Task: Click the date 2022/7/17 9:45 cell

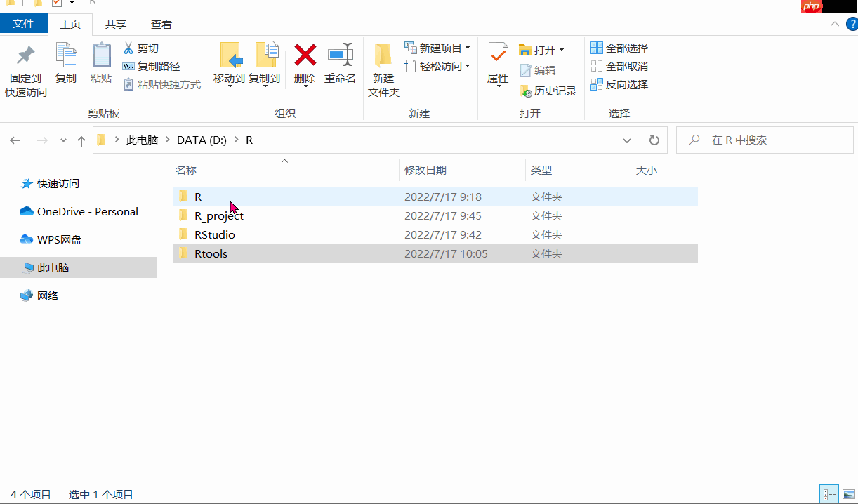Action: [443, 215]
